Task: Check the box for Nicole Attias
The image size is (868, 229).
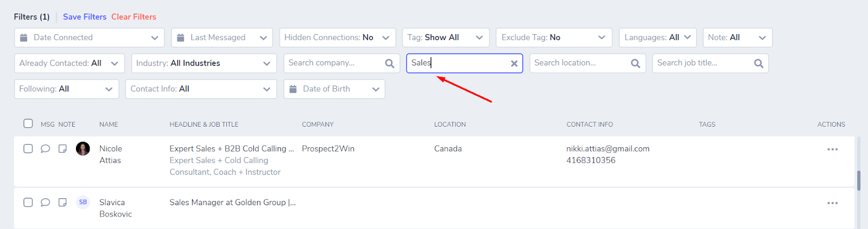Action: click(x=28, y=148)
